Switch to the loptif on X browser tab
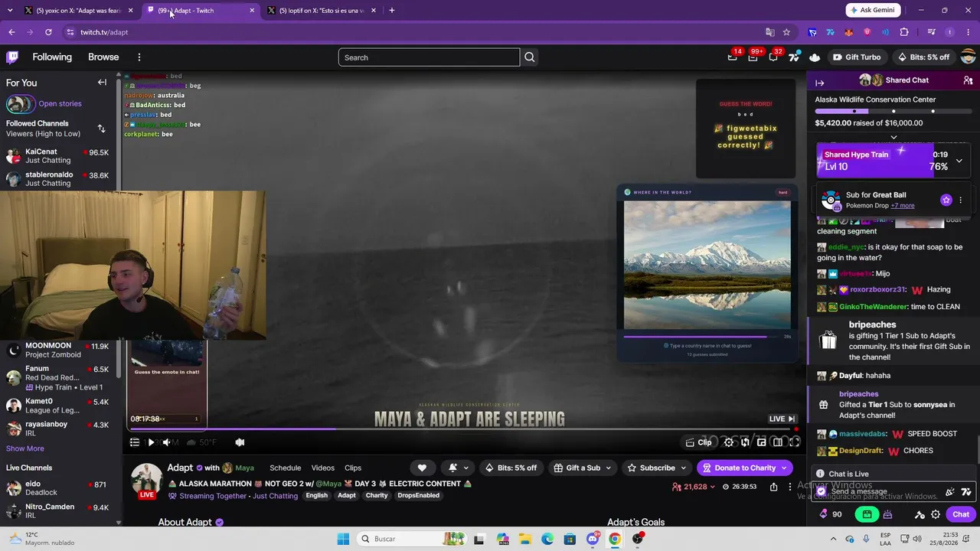This screenshot has width=980, height=551. pos(322,11)
